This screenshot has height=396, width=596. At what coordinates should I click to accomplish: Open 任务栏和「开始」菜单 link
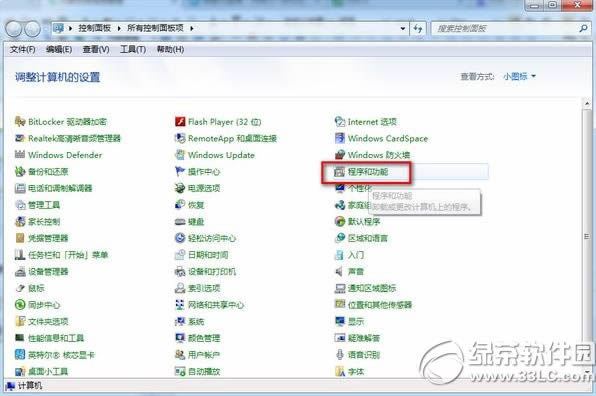click(x=68, y=255)
